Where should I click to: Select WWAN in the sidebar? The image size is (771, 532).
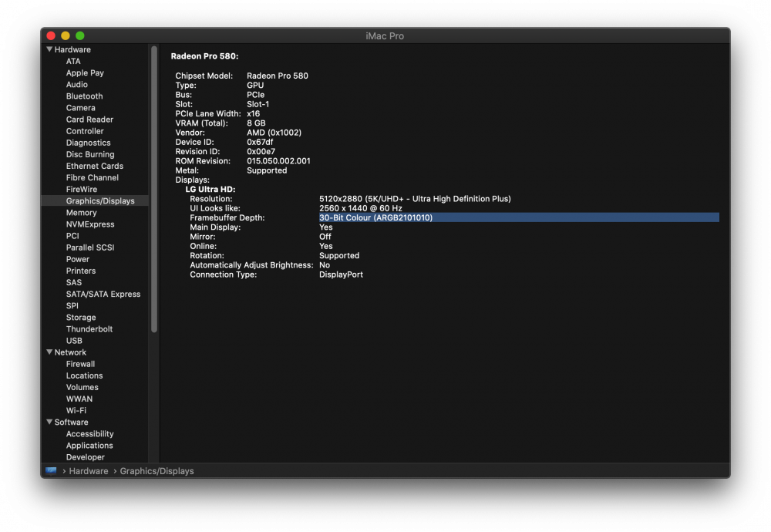point(79,399)
